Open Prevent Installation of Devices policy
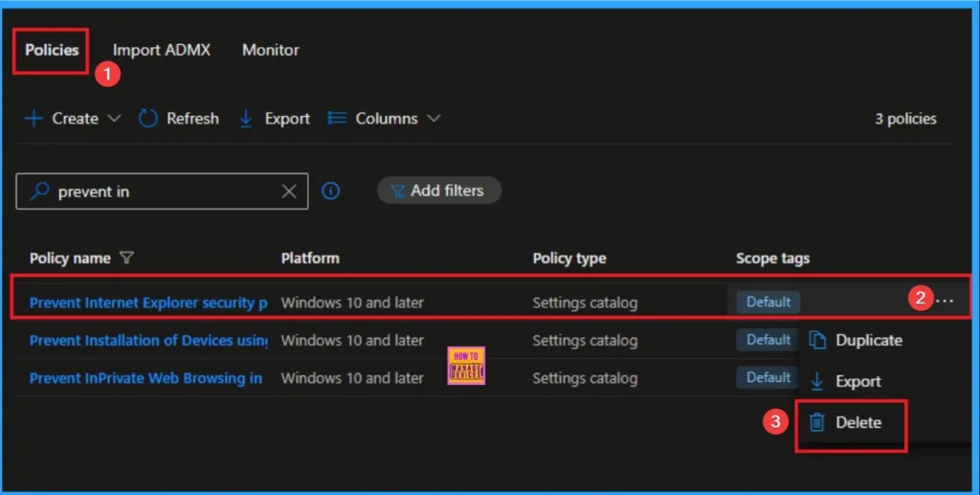The width and height of the screenshot is (980, 495). tap(148, 341)
